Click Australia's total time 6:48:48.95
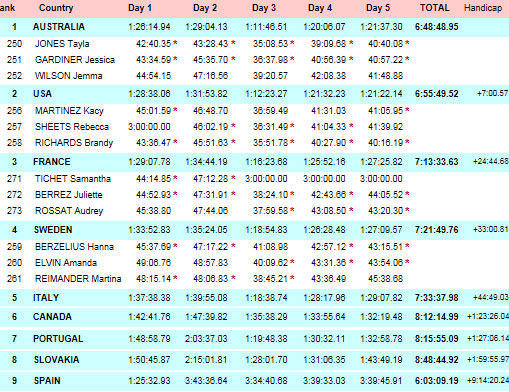Image resolution: width=509 pixels, height=392 pixels. click(436, 27)
